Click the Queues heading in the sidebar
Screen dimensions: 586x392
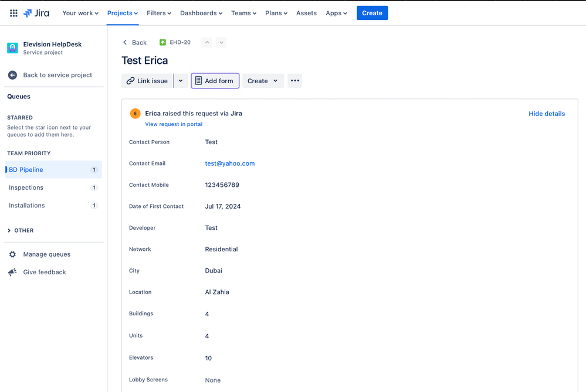coord(19,96)
